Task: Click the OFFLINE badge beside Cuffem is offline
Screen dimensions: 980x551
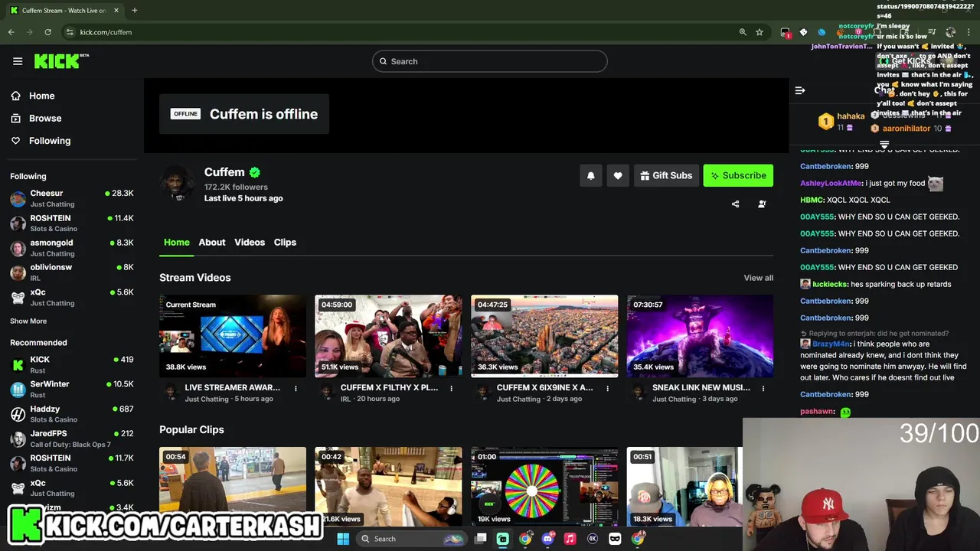Action: (185, 114)
